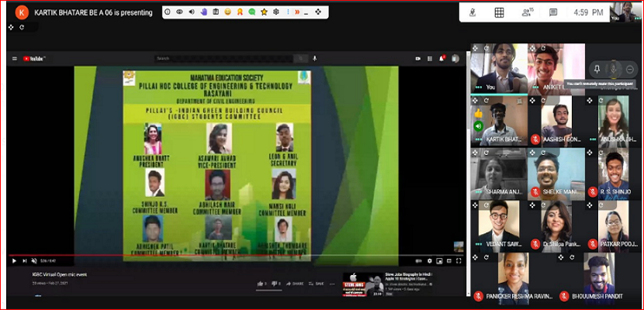Click the SHARMA ANJ participant tile
Screen dimensions: 644x310
click(x=499, y=174)
